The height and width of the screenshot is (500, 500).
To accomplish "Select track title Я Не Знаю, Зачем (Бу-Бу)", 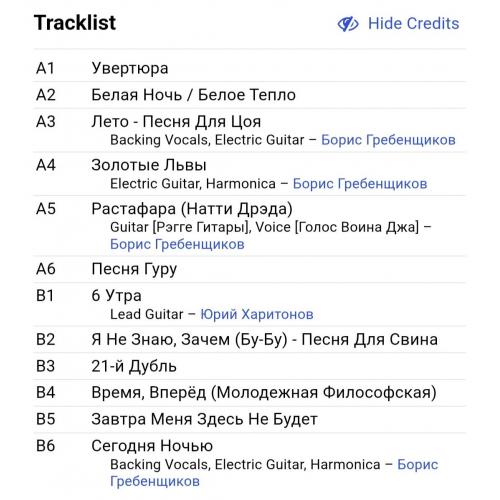I will tap(189, 340).
